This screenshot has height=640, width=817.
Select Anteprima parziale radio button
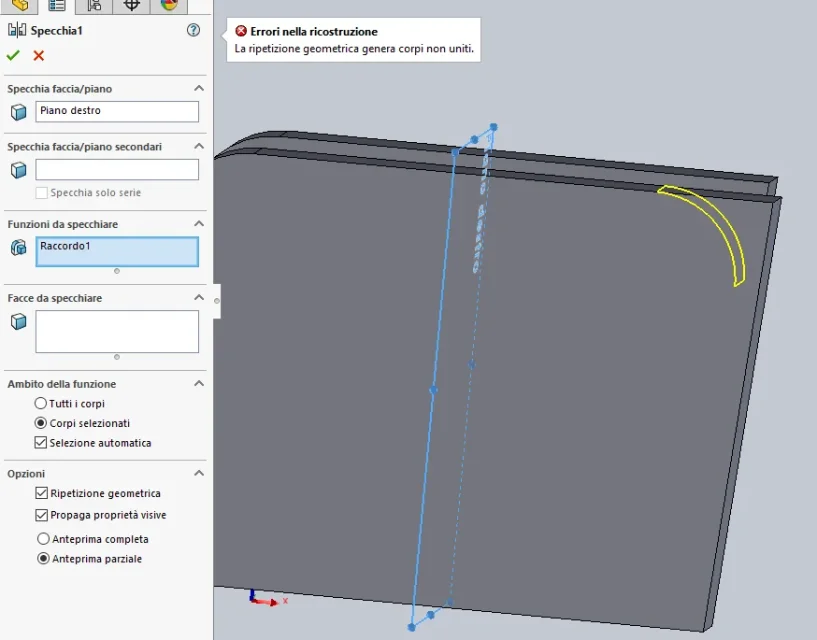coord(43,559)
